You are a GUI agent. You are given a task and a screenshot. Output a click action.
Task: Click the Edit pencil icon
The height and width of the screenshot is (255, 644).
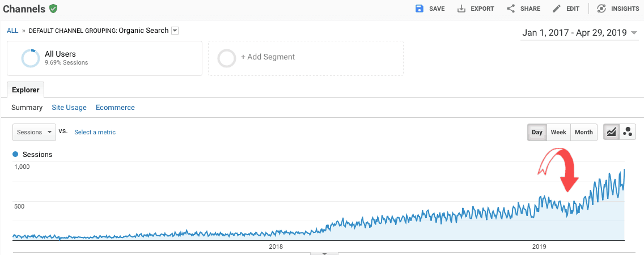557,8
